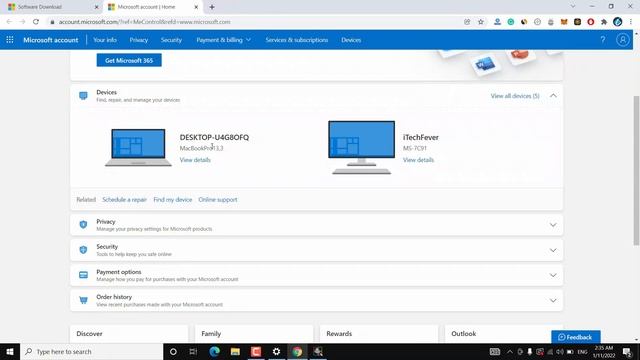This screenshot has height=360, width=640.
Task: Click the Payment options card icon
Action: pos(83,275)
